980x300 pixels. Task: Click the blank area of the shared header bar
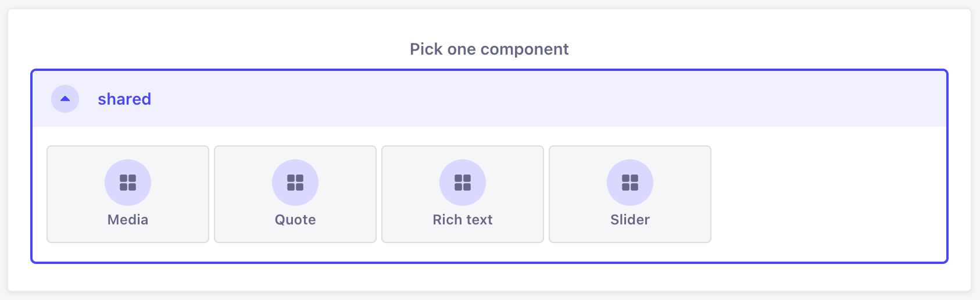[523, 99]
